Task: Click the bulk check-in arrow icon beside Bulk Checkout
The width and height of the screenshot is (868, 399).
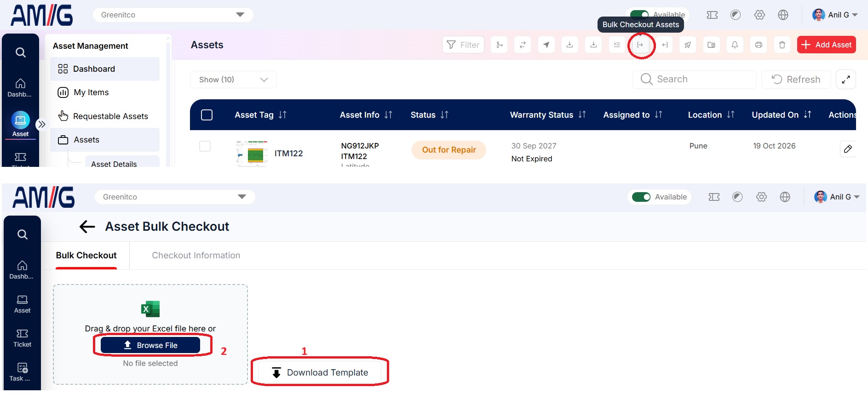Action: click(x=665, y=45)
